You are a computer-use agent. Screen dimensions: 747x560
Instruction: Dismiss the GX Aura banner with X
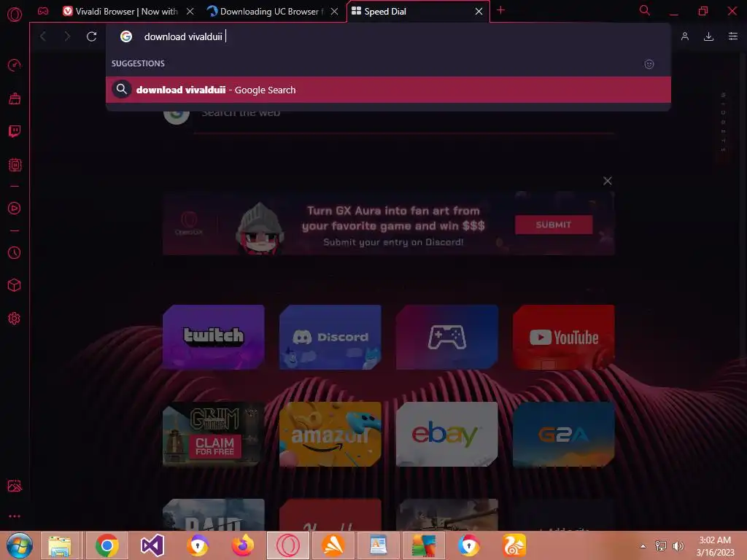tap(608, 181)
